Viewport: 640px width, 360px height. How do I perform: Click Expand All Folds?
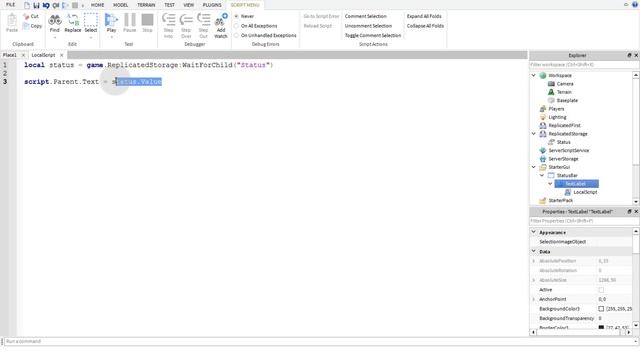[x=424, y=16]
